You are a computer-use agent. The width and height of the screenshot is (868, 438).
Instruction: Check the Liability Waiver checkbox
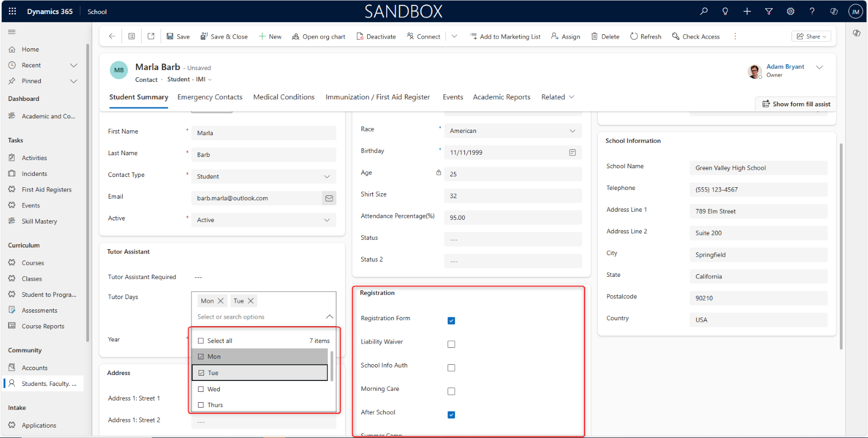(451, 344)
